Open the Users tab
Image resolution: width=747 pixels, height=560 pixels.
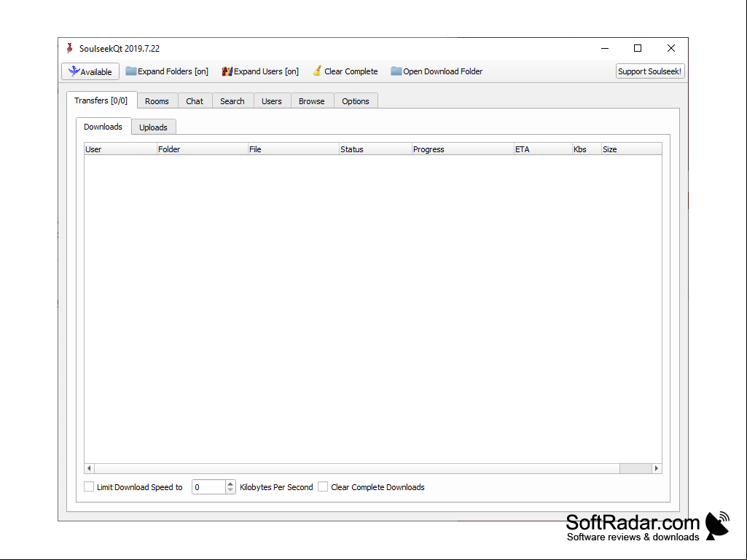point(272,101)
